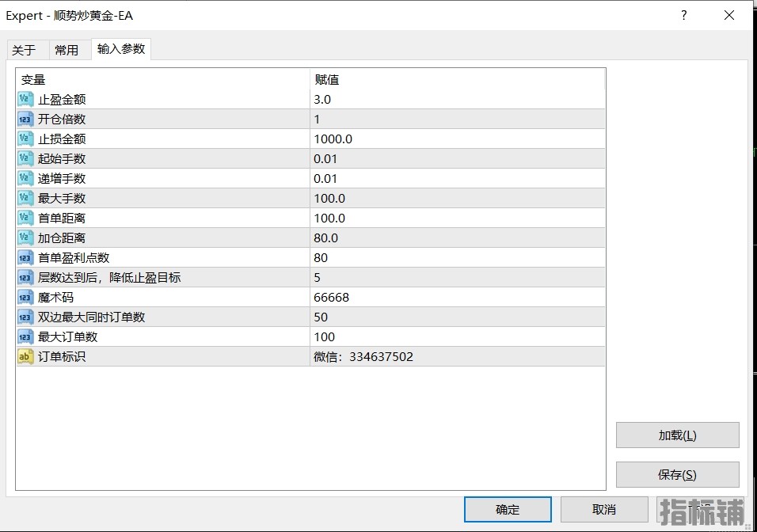
Task: Select the 订单标识 value field with 微信
Action: 458,356
